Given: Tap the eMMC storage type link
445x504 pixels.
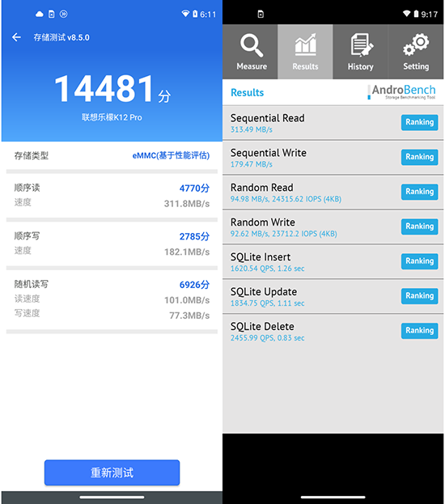Looking at the screenshot, I should (171, 155).
